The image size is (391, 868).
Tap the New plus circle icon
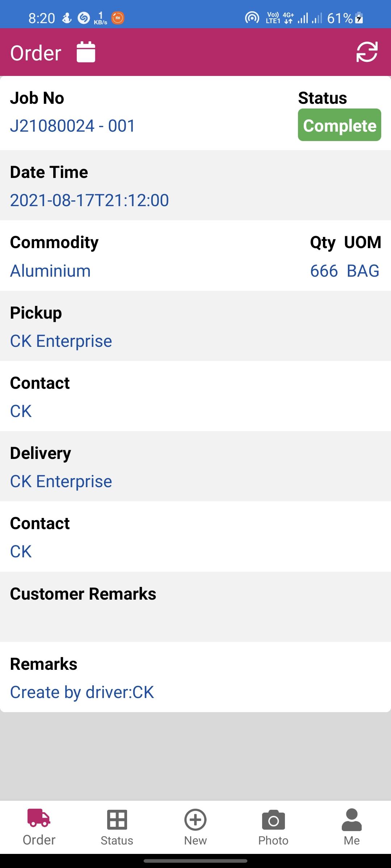195,819
